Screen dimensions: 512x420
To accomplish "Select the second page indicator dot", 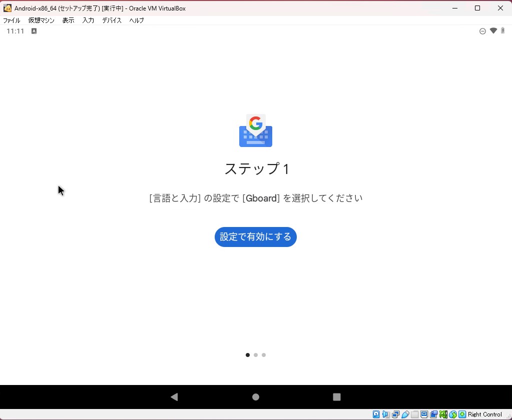I will 256,355.
